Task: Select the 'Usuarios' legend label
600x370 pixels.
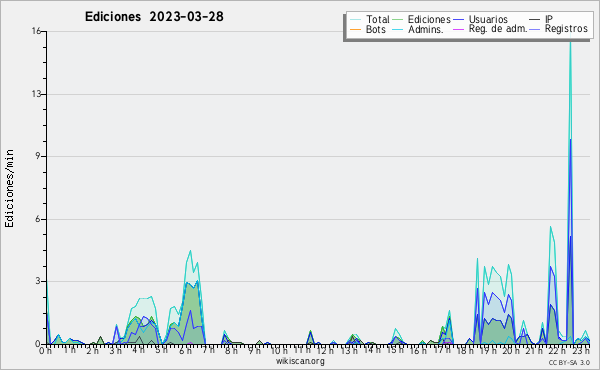Action: coord(488,19)
